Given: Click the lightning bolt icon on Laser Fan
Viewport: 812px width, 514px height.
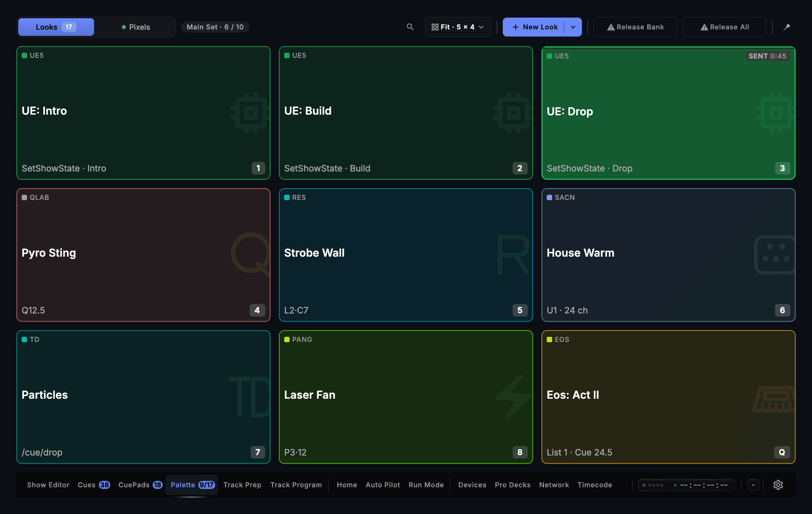Looking at the screenshot, I should 513,397.
